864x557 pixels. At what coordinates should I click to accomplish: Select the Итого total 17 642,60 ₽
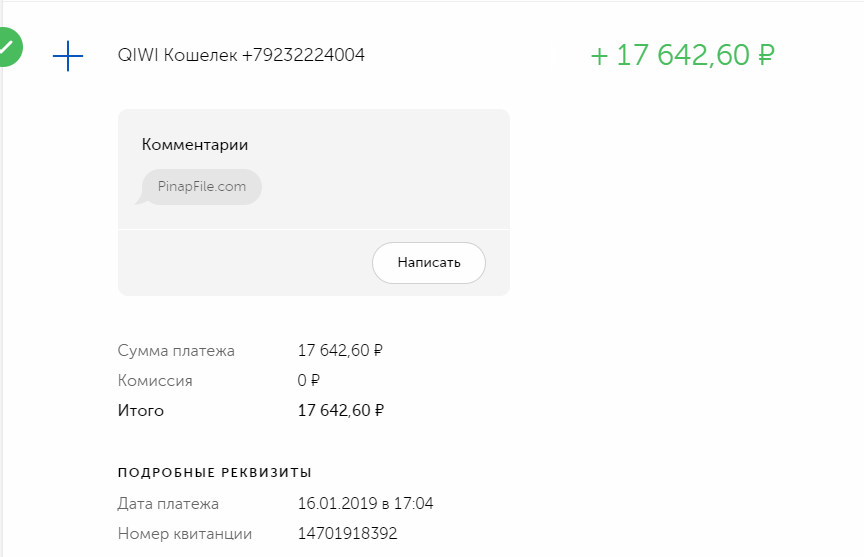pos(341,411)
